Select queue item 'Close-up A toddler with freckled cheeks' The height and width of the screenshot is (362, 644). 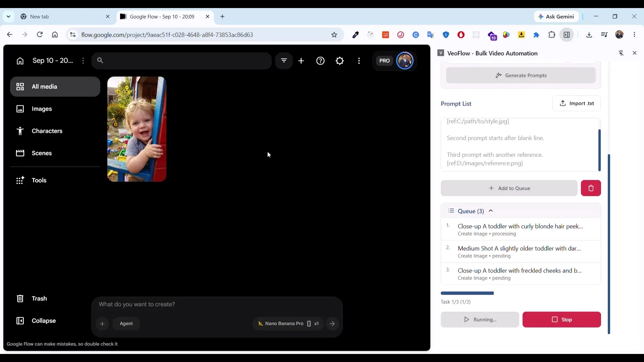(x=521, y=274)
